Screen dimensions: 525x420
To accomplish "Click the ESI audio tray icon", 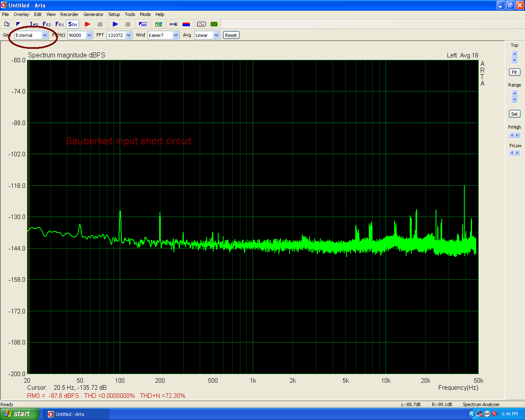I will (487, 414).
